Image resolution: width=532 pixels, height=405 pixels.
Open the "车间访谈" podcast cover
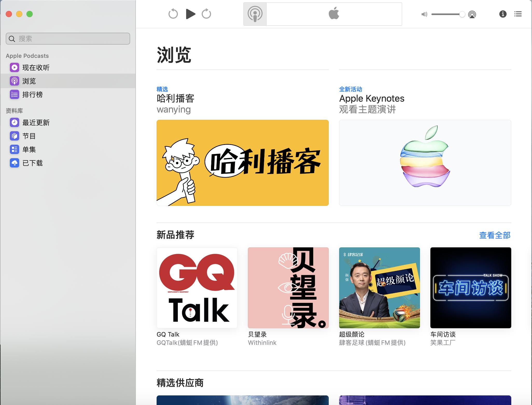tap(470, 288)
